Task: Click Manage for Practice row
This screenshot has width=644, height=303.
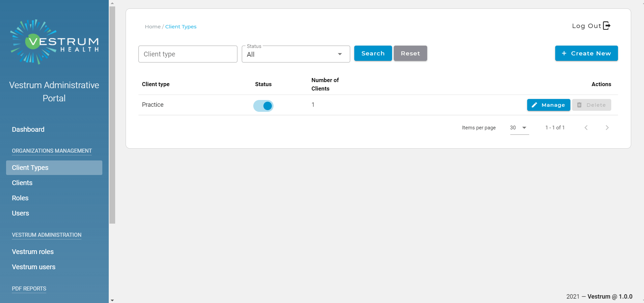Action: [x=548, y=105]
